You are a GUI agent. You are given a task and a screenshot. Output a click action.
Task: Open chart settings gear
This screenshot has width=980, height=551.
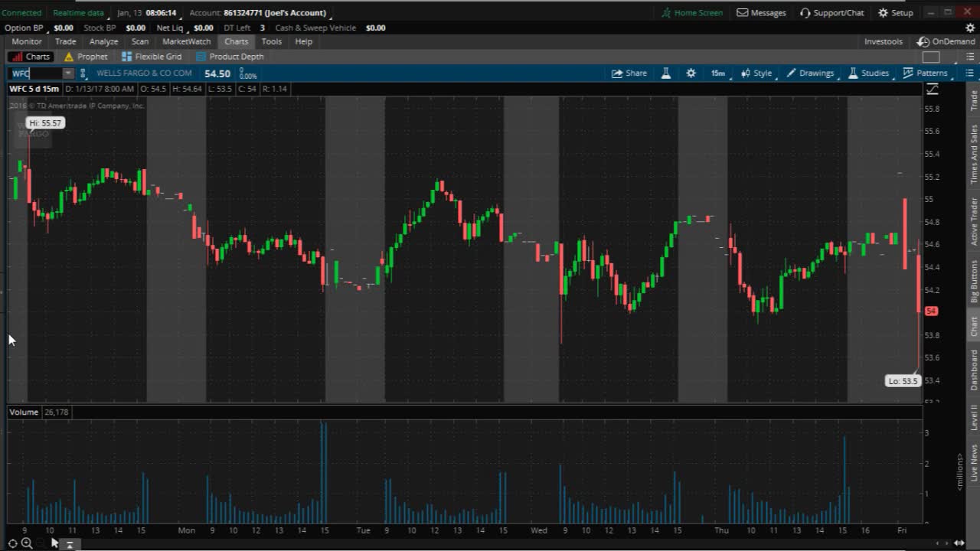(x=691, y=73)
